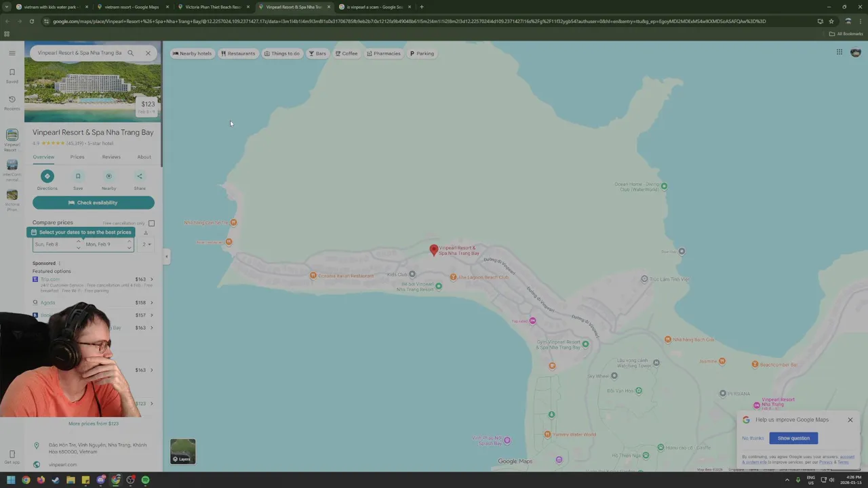The width and height of the screenshot is (868, 488).
Task: Open Get app icon in sidebar
Action: [x=12, y=456]
